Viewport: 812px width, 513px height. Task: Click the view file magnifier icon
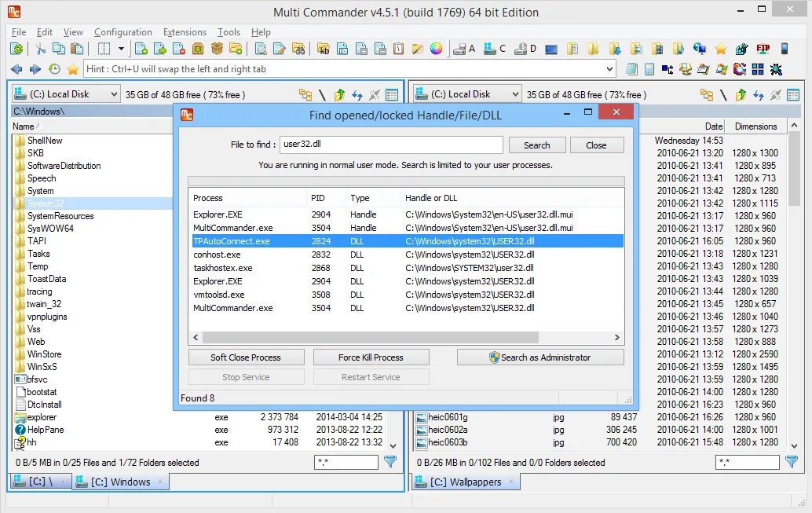coord(261,49)
